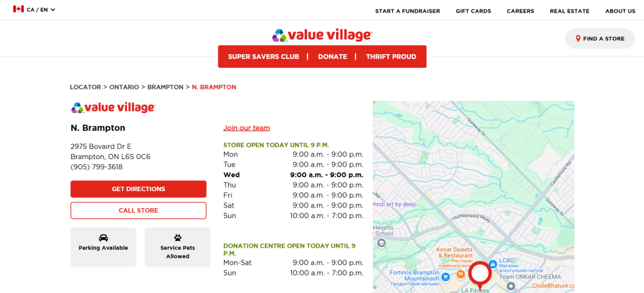Click the Canadian flag icon
The width and height of the screenshot is (644, 293).
[x=18, y=9]
